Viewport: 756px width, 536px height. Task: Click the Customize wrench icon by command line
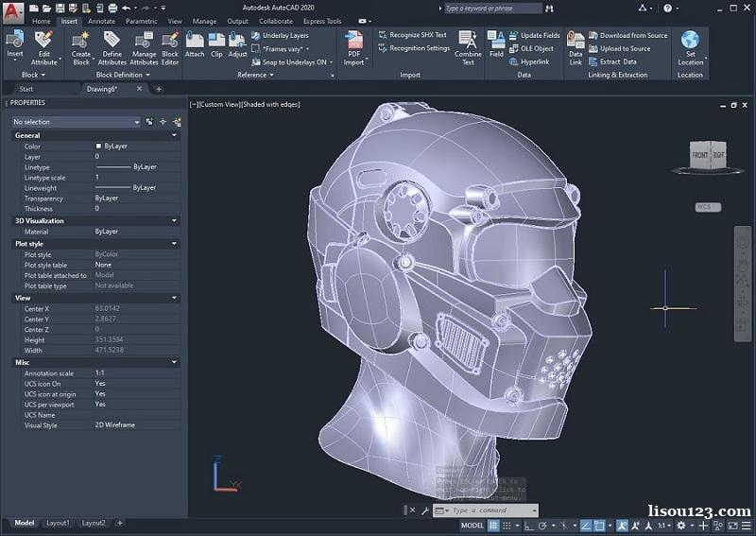tap(425, 510)
